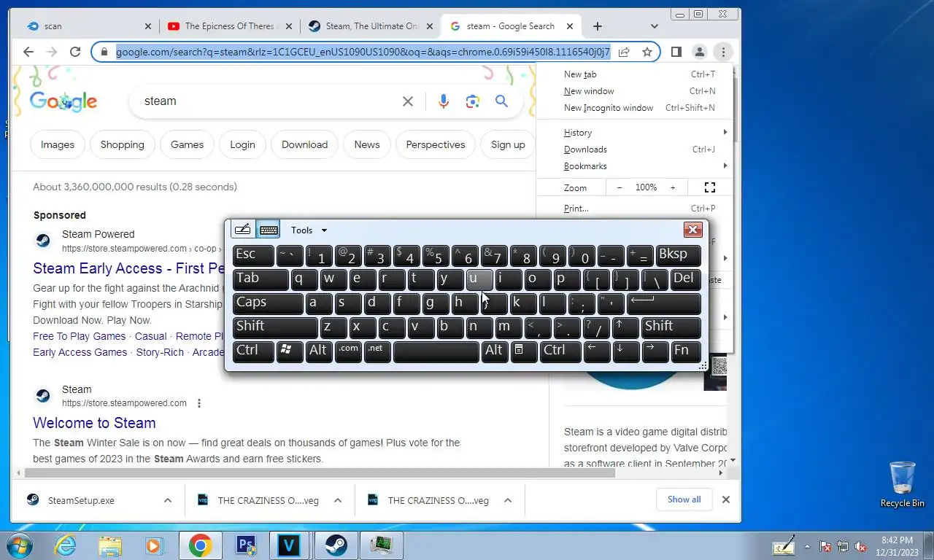
Task: Choose New tab from Chrome menu
Action: click(x=634, y=74)
